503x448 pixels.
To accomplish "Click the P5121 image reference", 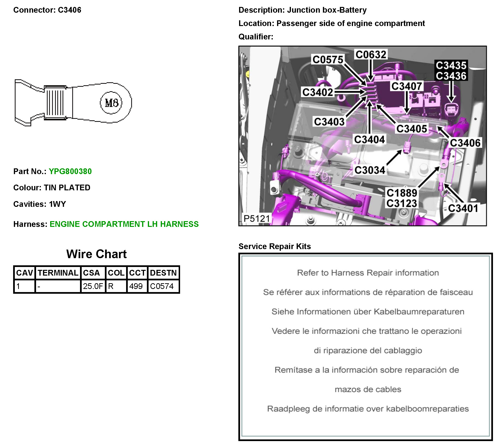I will point(257,218).
